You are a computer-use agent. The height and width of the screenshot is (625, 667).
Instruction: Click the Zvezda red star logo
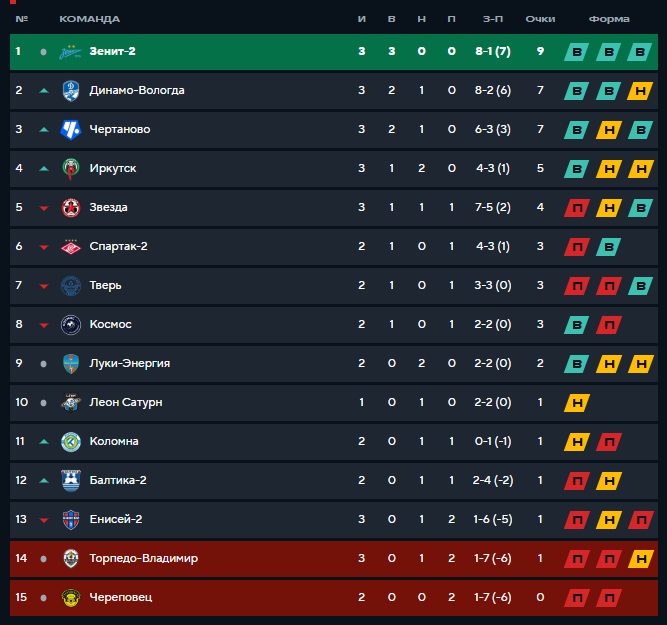pyautogui.click(x=71, y=208)
